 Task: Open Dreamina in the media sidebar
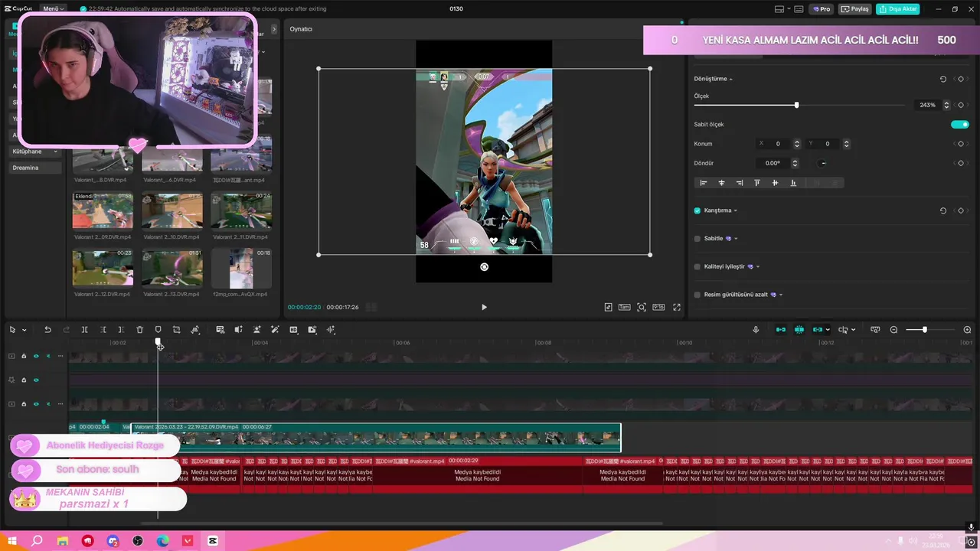click(34, 168)
